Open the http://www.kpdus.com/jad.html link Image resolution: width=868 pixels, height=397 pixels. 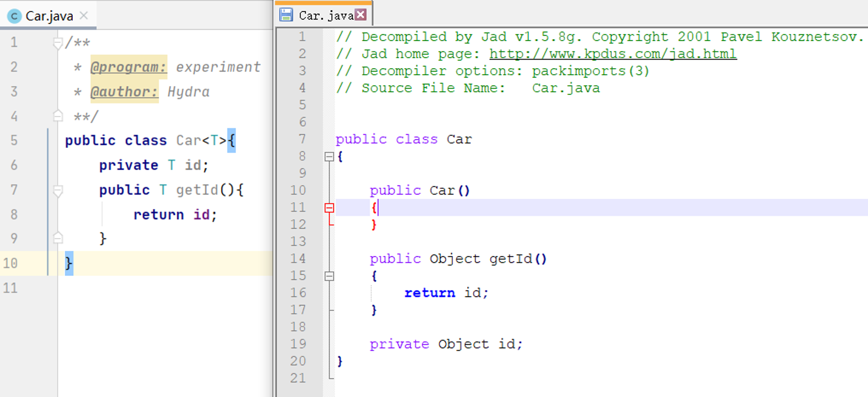coord(613,54)
